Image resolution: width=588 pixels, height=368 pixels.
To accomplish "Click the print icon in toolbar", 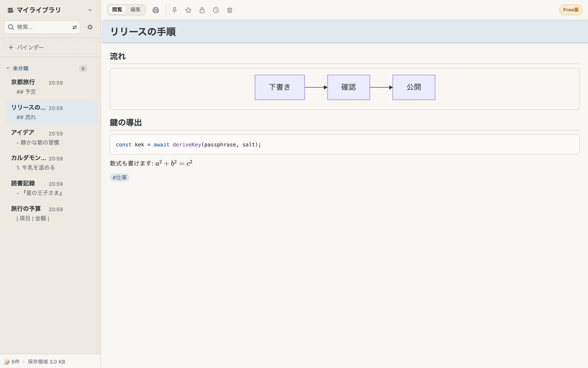I will click(x=156, y=10).
